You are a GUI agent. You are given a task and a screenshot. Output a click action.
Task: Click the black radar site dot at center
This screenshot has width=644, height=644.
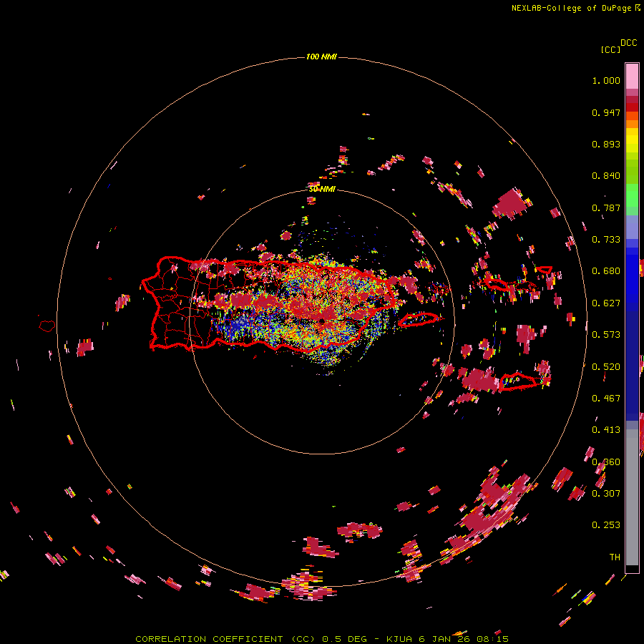point(321,321)
